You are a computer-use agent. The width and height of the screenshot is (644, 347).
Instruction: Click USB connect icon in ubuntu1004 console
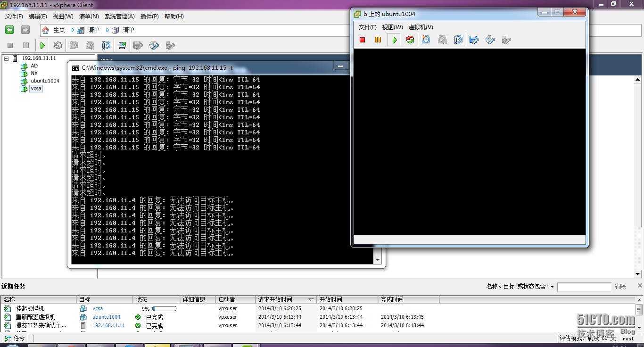point(506,40)
